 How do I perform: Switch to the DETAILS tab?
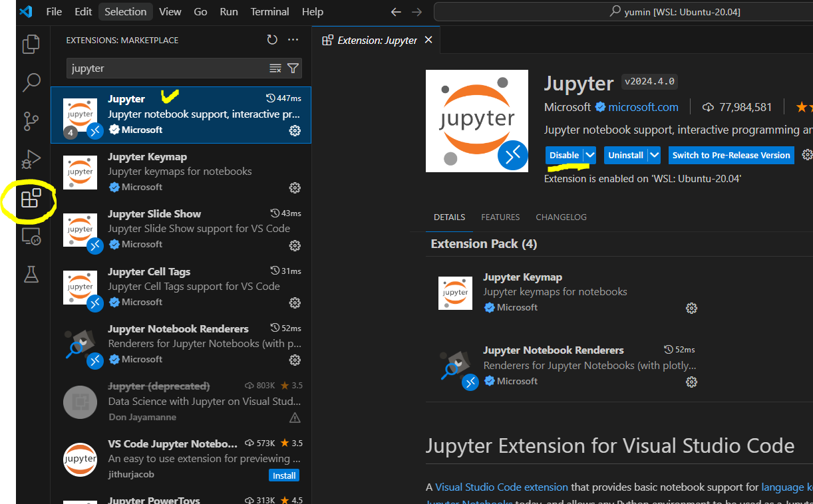click(449, 217)
